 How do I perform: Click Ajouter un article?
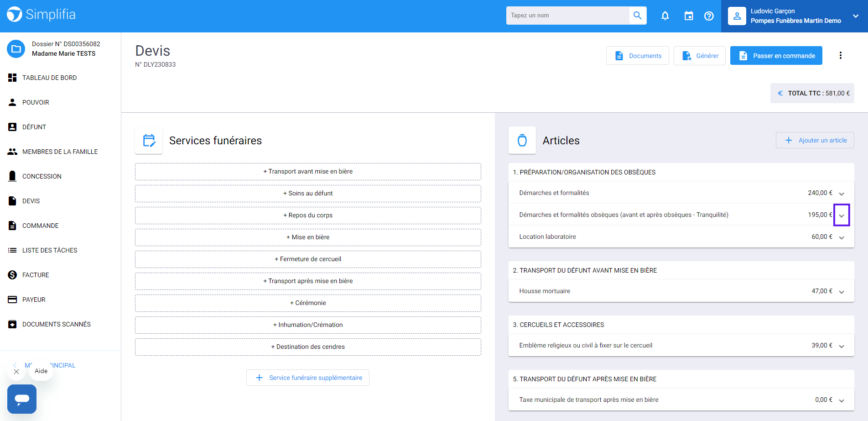coord(815,140)
